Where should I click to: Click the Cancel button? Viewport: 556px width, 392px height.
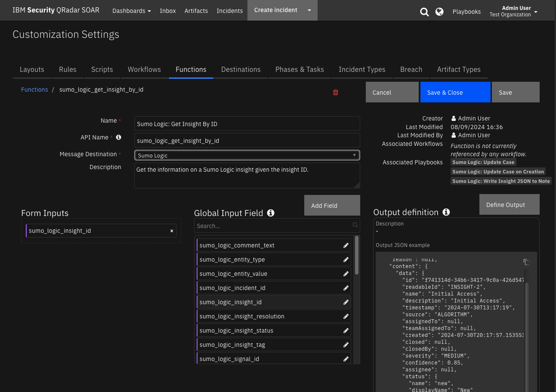pos(392,92)
